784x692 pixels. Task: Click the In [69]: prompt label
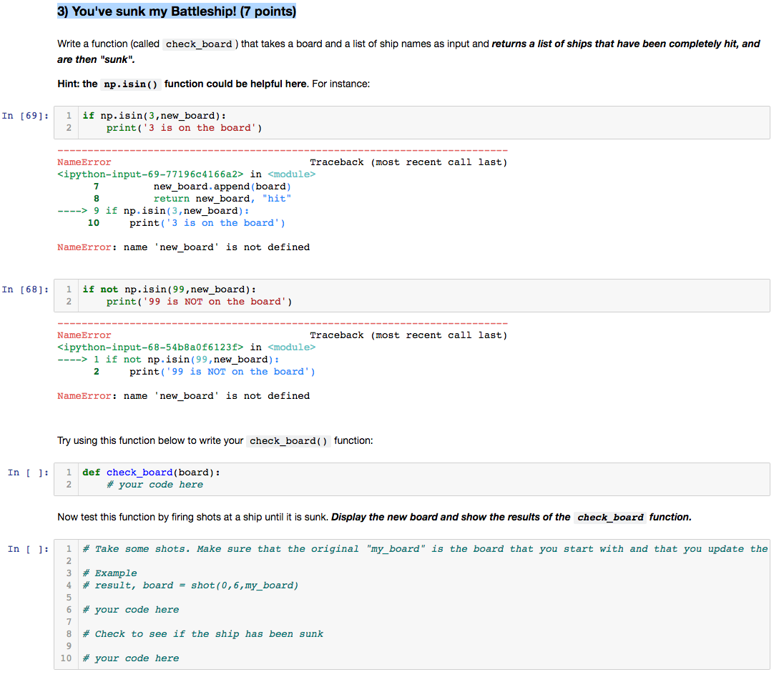click(26, 116)
